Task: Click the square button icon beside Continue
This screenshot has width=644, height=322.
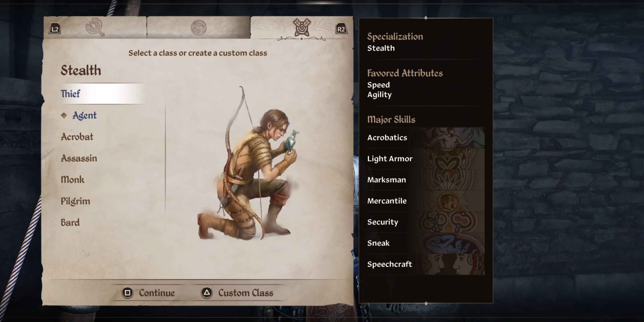Action: click(128, 293)
